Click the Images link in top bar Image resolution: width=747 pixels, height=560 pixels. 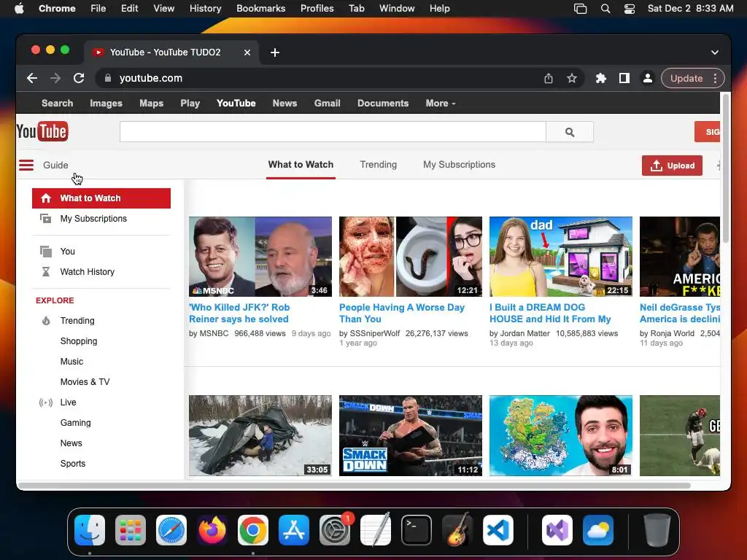(x=106, y=104)
